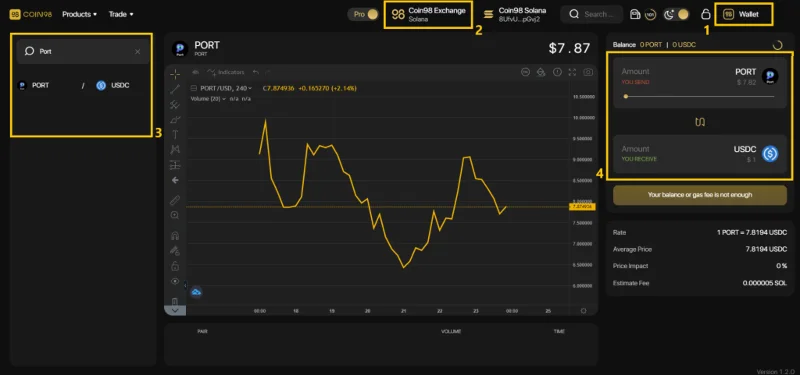Enter fullscreen chart mode
The height and width of the screenshot is (375, 800).
[572, 72]
